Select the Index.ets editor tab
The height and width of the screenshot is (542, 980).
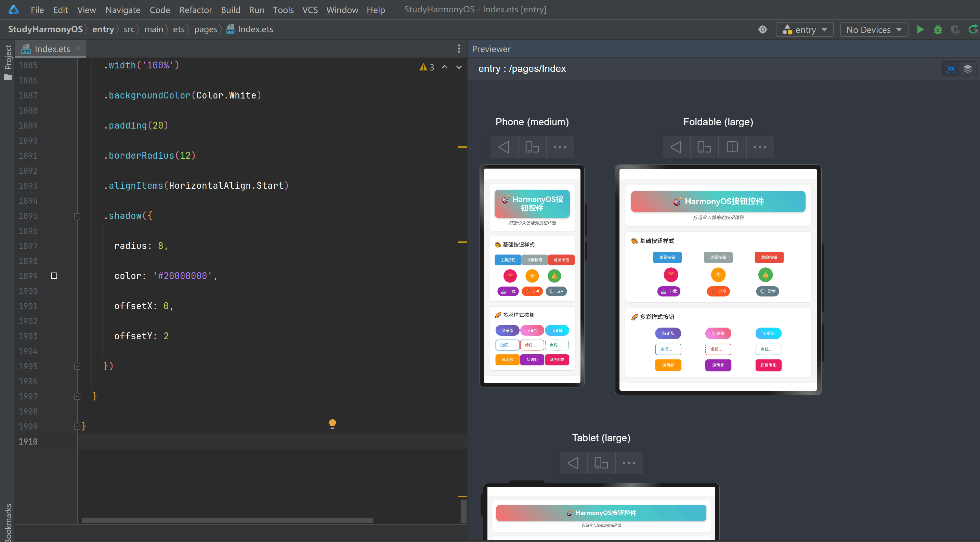coord(52,49)
